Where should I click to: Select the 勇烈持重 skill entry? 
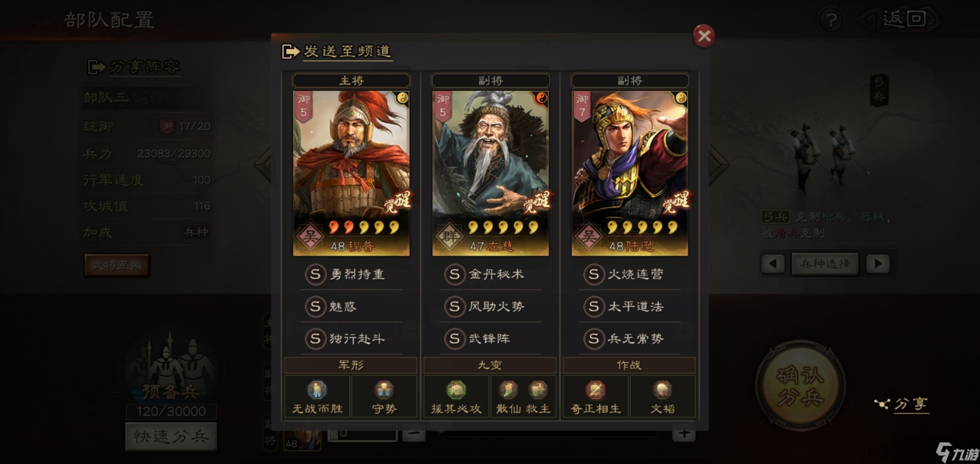(x=351, y=274)
